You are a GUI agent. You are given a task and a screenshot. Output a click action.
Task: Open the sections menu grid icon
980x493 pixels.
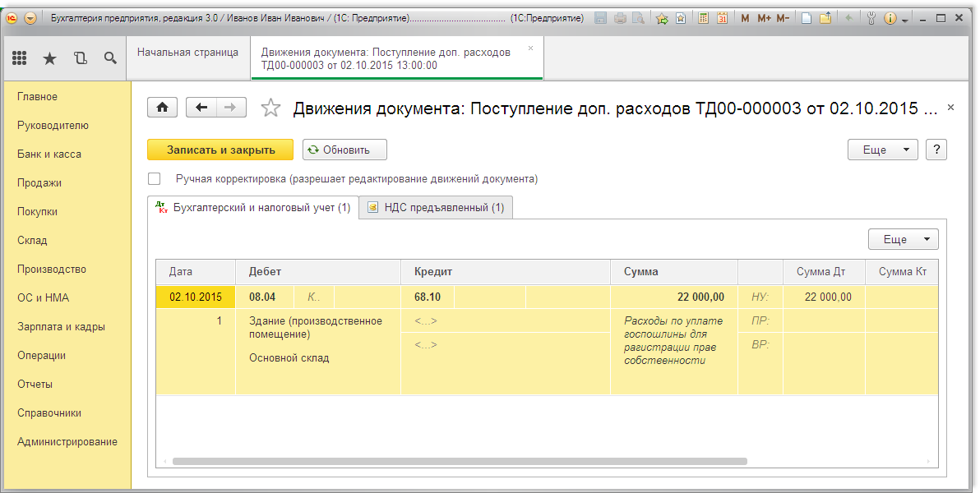20,58
